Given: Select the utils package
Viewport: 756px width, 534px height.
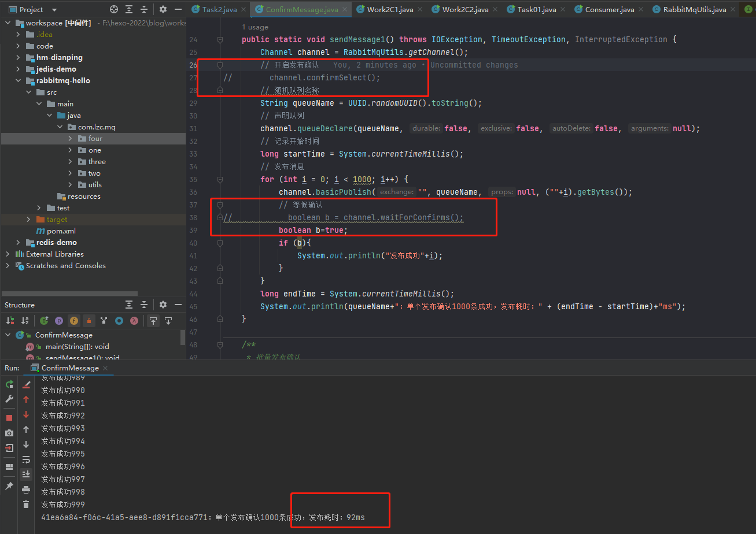Looking at the screenshot, I should (95, 185).
